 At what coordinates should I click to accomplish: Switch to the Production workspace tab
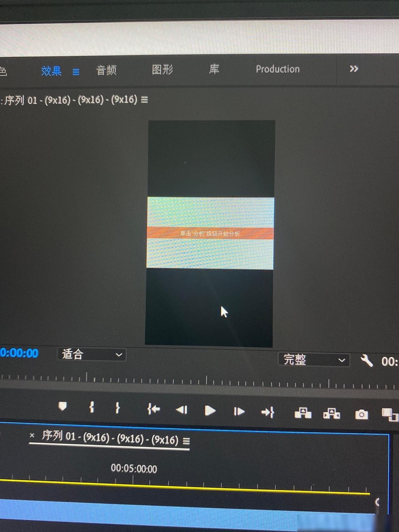click(x=278, y=69)
